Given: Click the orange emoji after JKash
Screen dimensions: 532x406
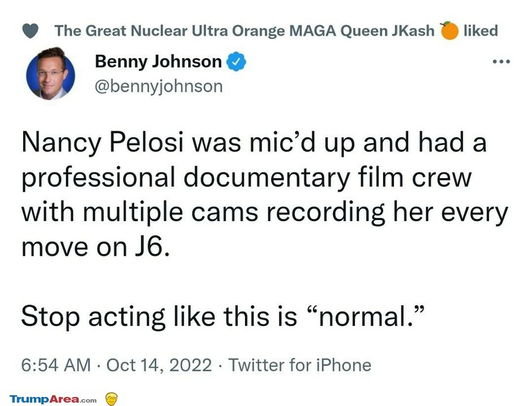Looking at the screenshot, I should pos(449,30).
